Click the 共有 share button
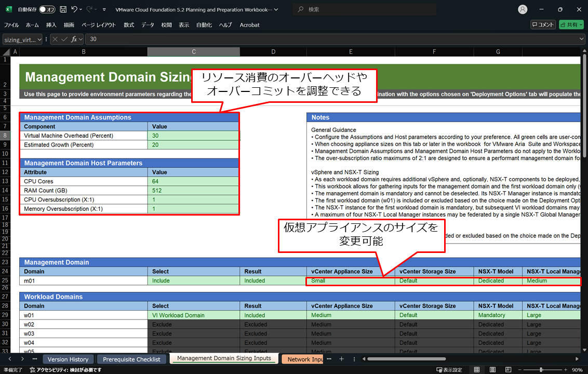Image resolution: width=588 pixels, height=374 pixels. click(x=571, y=25)
